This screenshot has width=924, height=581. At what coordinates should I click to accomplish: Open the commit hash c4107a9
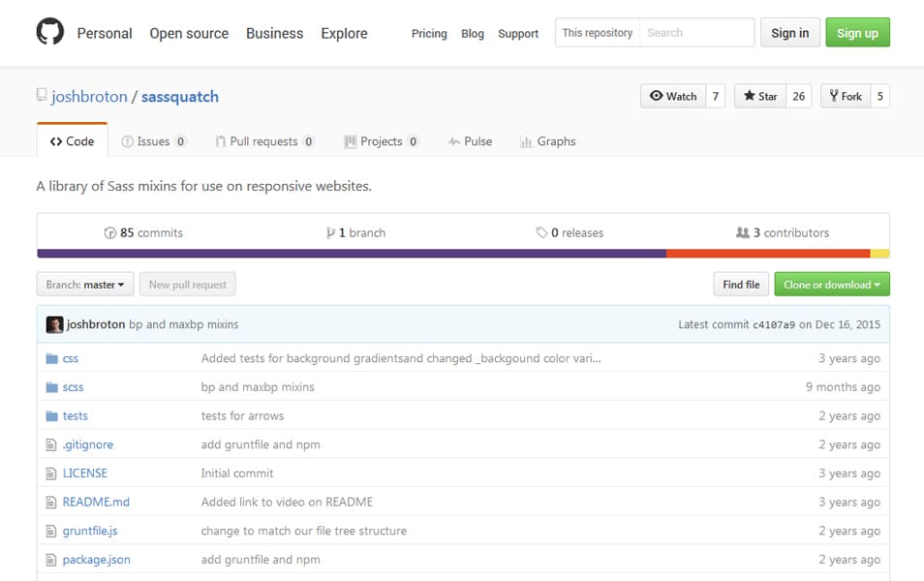774,324
